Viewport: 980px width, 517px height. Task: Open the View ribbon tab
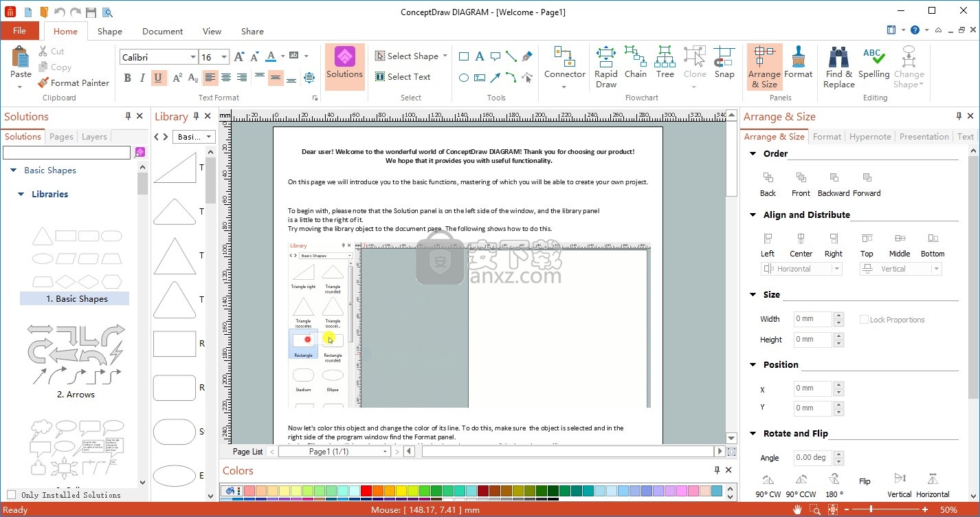pyautogui.click(x=212, y=31)
